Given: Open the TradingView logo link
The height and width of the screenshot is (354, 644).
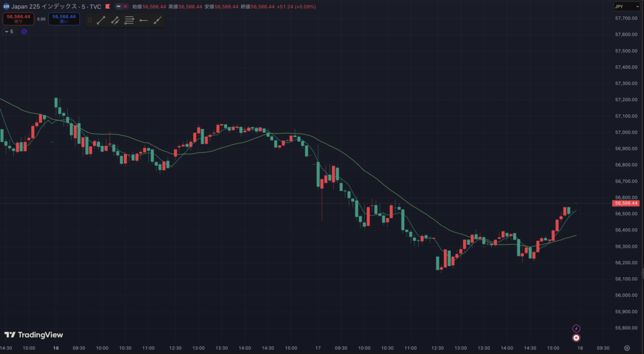Looking at the screenshot, I should [x=33, y=335].
